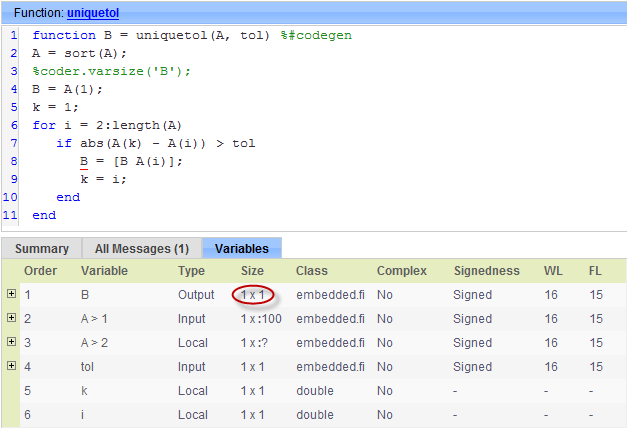The width and height of the screenshot is (627, 428).
Task: Expand row 4 variable tol
Action: coord(11,366)
